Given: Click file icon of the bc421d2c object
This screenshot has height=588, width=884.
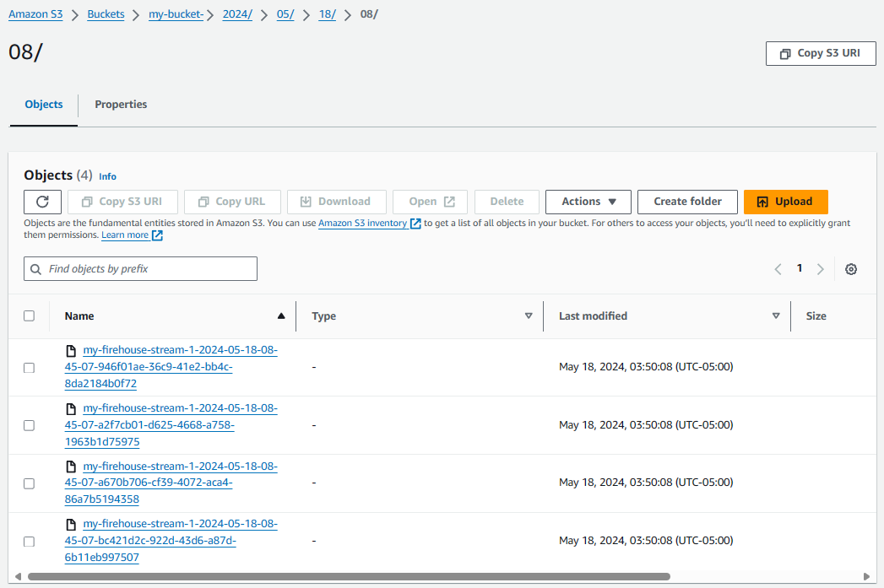Looking at the screenshot, I should [71, 525].
